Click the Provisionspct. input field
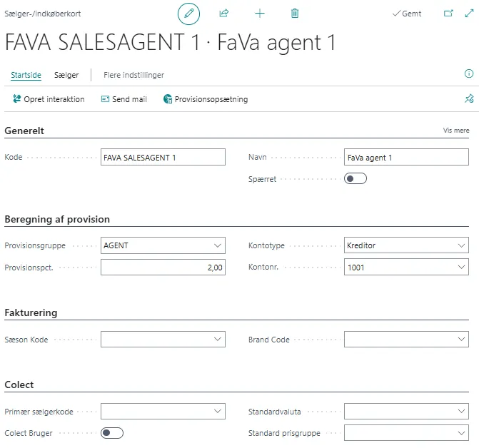The height and width of the screenshot is (448, 479). pyautogui.click(x=163, y=268)
